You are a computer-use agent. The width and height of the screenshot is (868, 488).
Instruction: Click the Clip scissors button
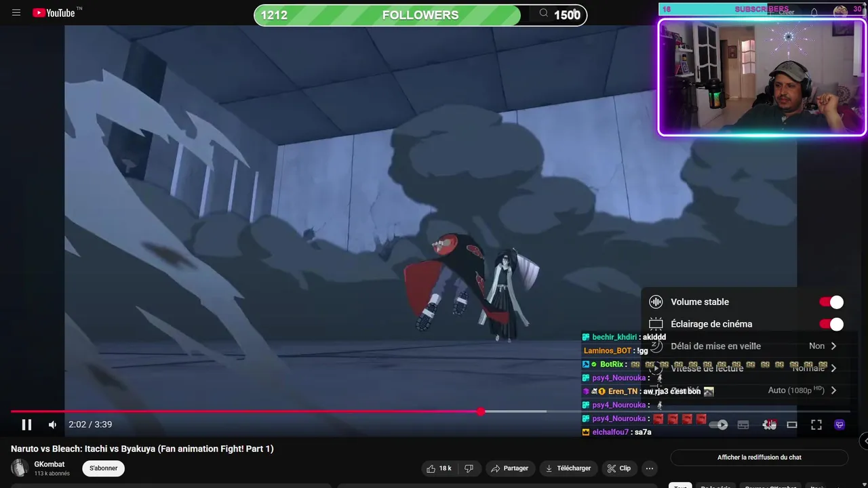pos(619,468)
